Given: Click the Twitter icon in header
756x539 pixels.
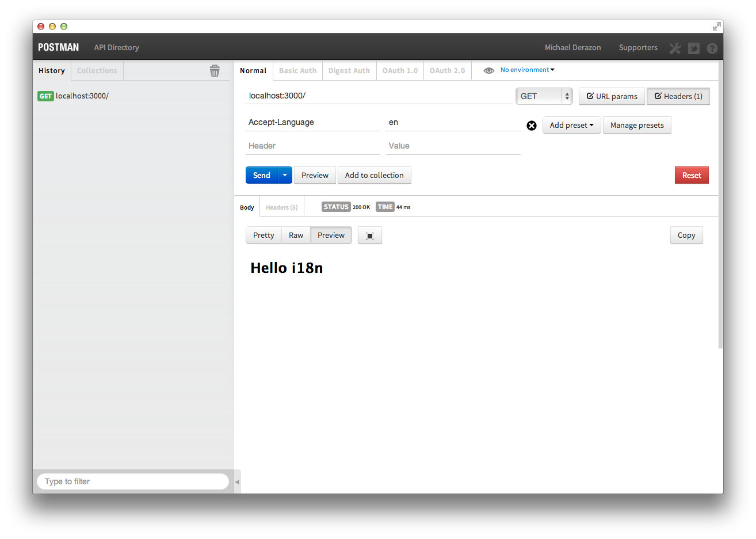Looking at the screenshot, I should [x=694, y=48].
